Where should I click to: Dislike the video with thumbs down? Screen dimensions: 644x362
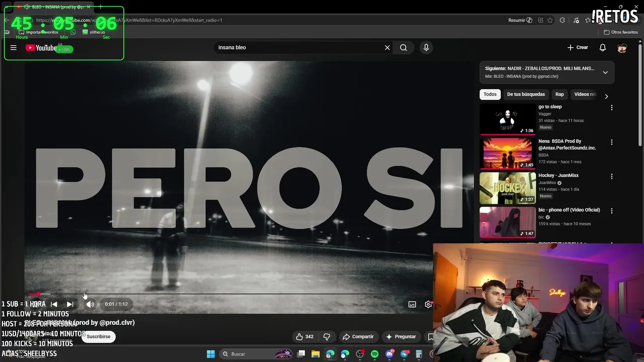[x=327, y=337]
